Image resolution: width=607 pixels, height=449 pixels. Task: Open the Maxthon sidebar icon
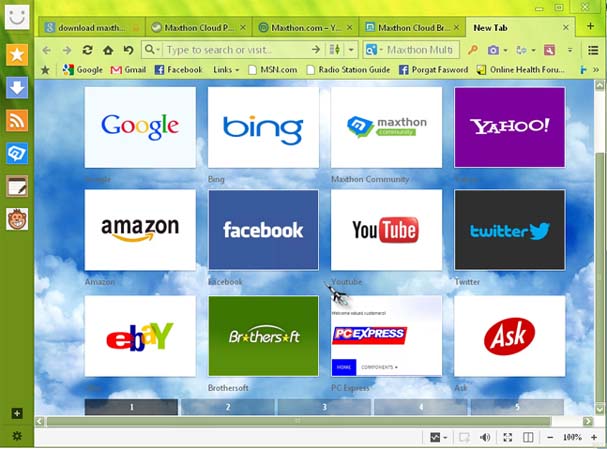(x=17, y=154)
